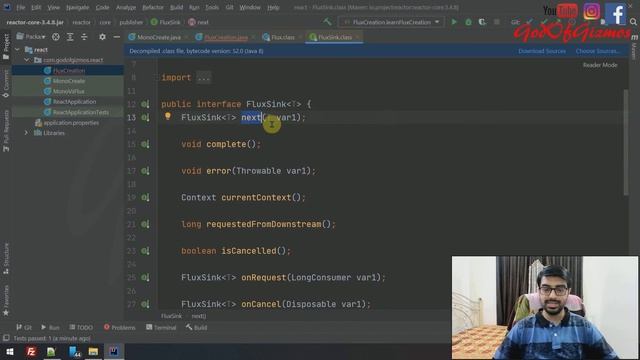This screenshot has width=640, height=360.
Task: Toggle the Pull Requests tool window stripe
Action: coord(6,131)
